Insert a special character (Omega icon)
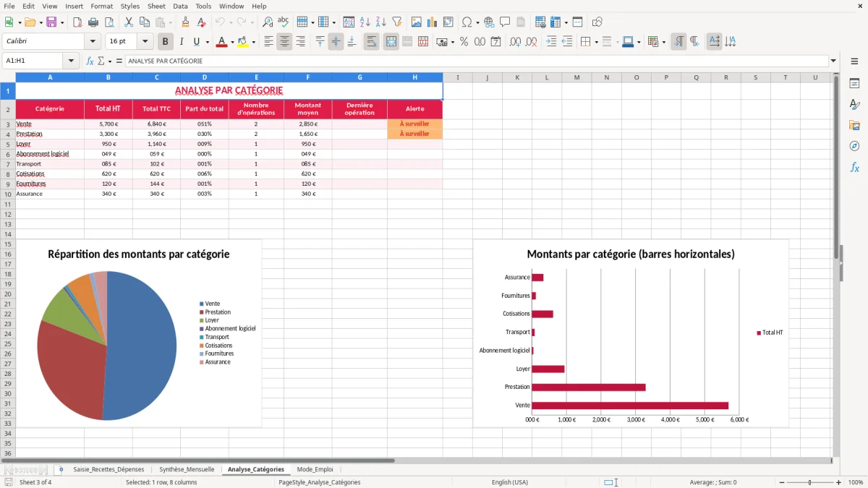Screen dimensions: 868x488 (467, 22)
